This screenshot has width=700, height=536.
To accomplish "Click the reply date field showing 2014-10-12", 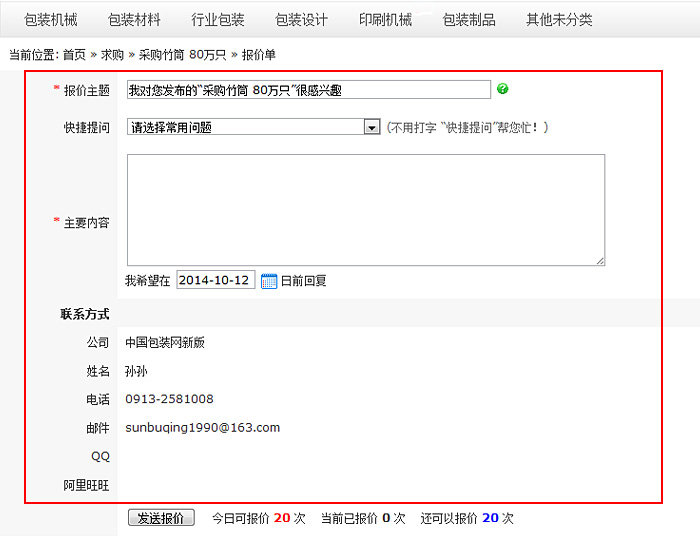I will point(215,280).
